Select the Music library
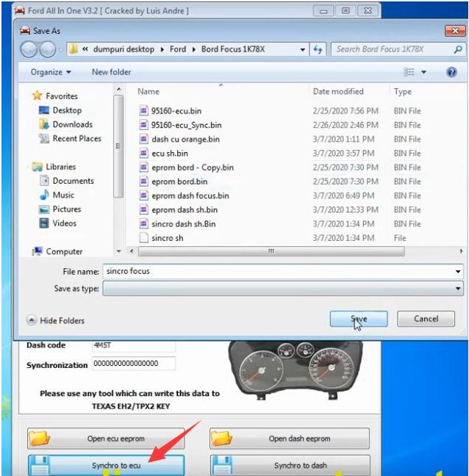 63,195
